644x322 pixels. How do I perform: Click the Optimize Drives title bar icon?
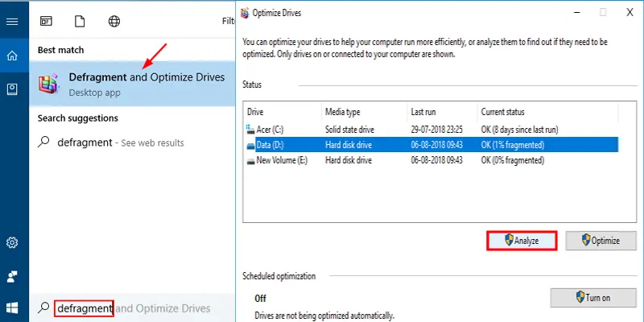245,13
